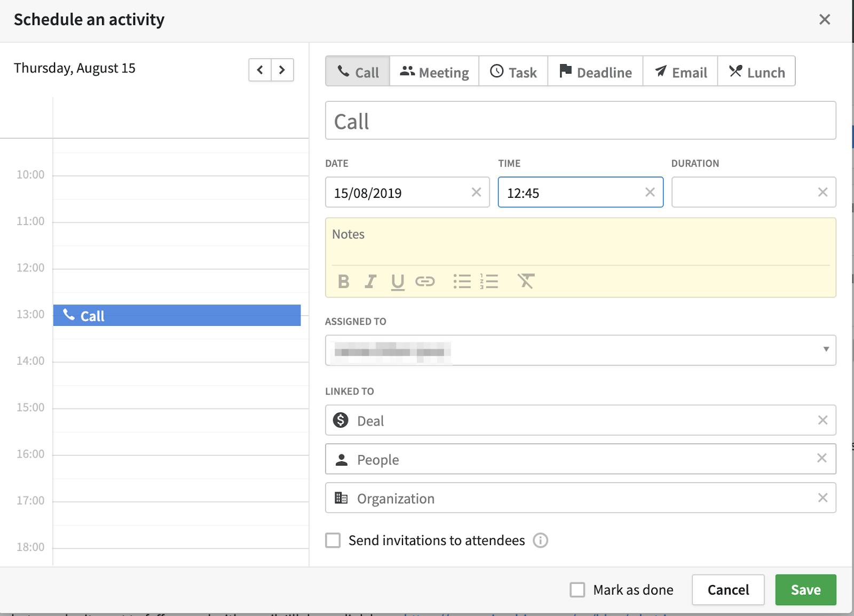Switch to the Meeting activity type
The height and width of the screenshot is (616, 854).
(434, 71)
